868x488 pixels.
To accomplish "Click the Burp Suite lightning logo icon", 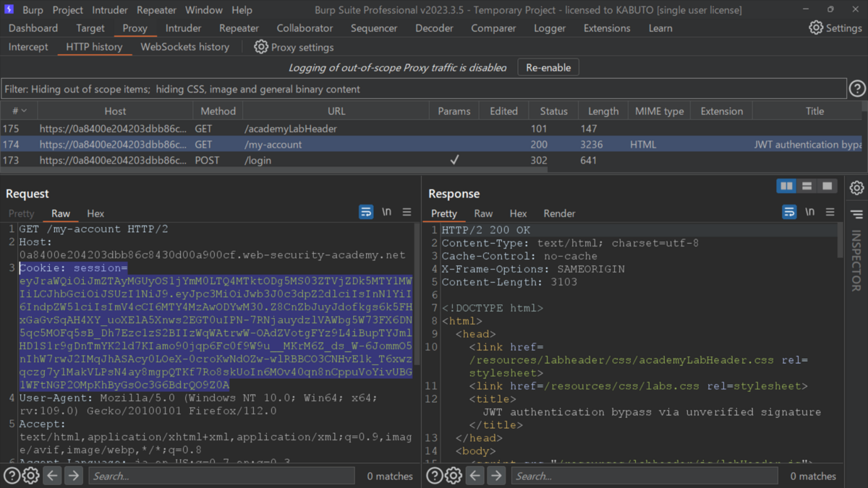I will pyautogui.click(x=10, y=10).
